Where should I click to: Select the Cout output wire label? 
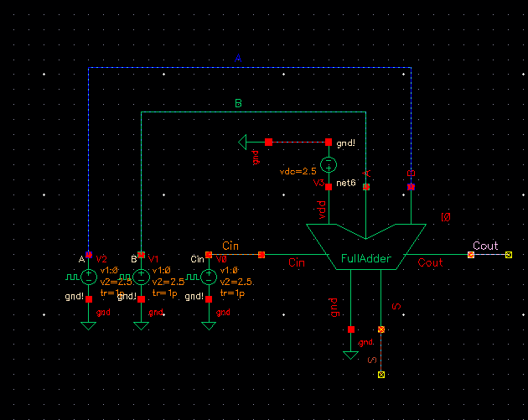pos(485,246)
